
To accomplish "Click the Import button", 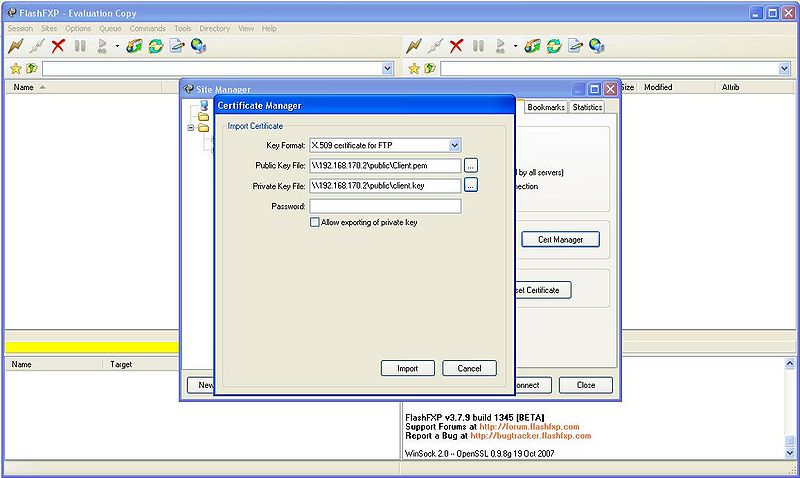I will tap(407, 368).
